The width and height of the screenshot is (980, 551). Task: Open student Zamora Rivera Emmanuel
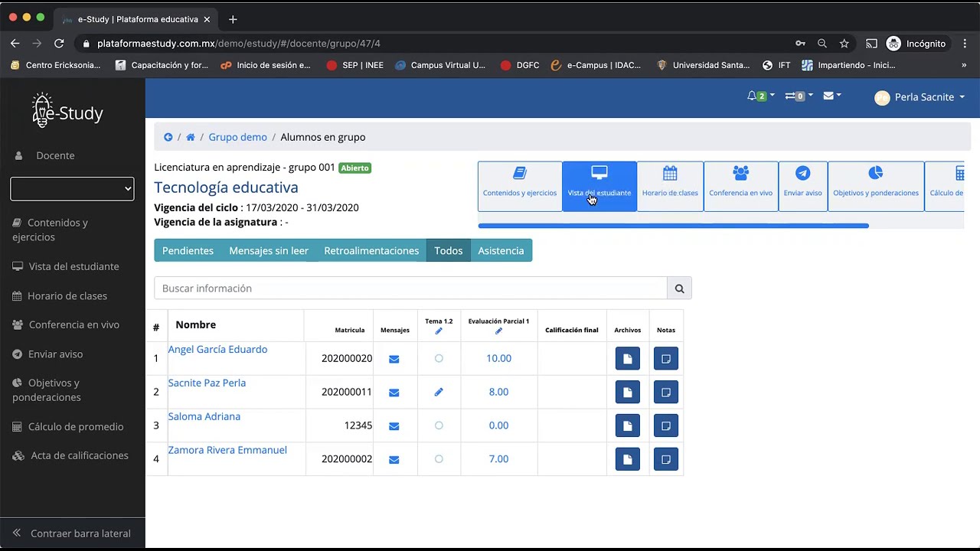point(227,450)
